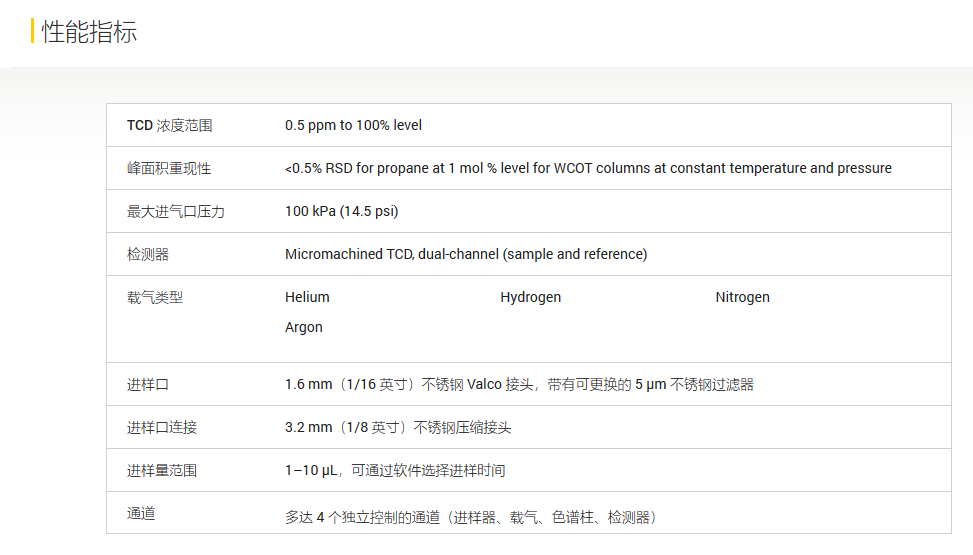Click the 载气类型 row label
Viewport: 973px width, 555px height.
pyautogui.click(x=155, y=297)
